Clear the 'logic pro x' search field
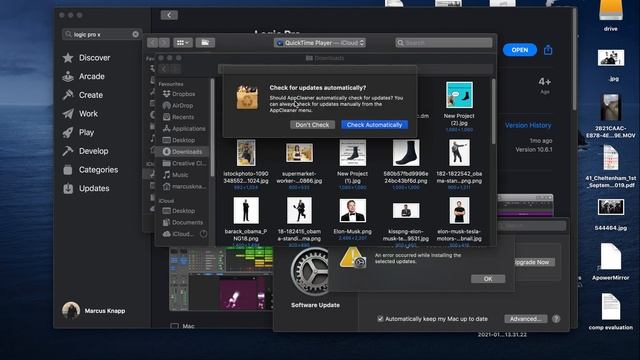The image size is (640, 360). pyautogui.click(x=136, y=34)
